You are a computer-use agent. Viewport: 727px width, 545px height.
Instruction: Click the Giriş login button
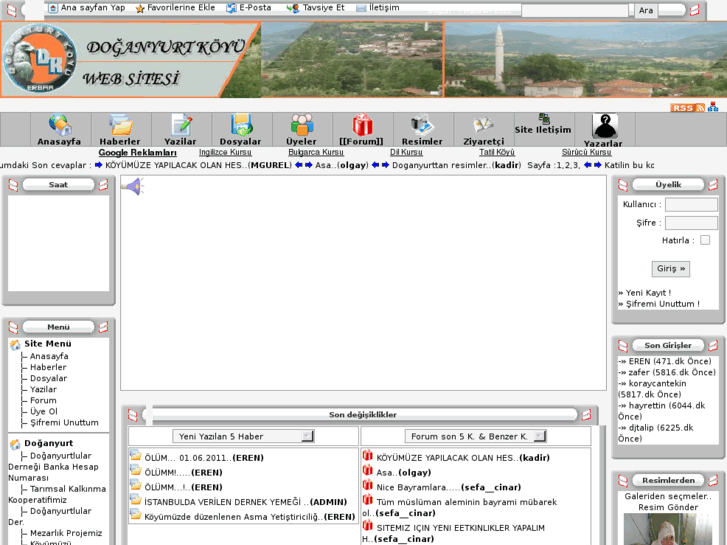(x=671, y=269)
